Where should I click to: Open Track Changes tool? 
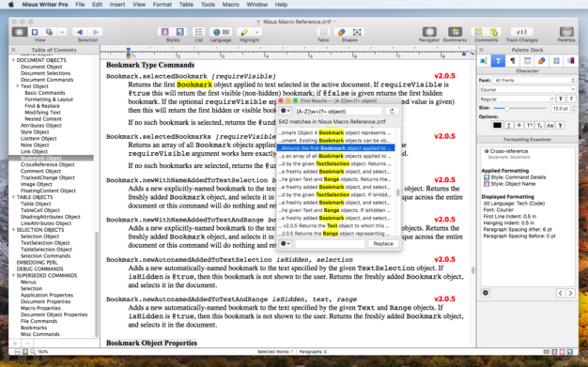click(521, 32)
